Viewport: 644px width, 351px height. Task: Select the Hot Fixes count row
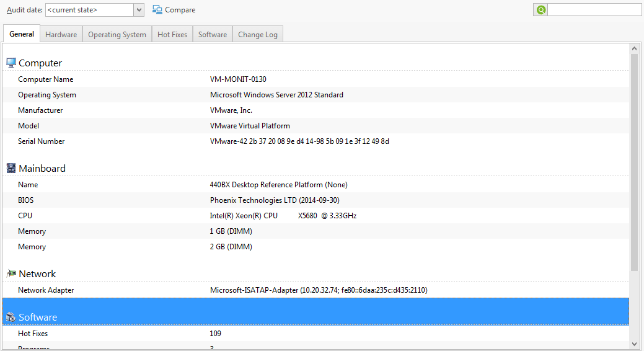tap(315, 334)
